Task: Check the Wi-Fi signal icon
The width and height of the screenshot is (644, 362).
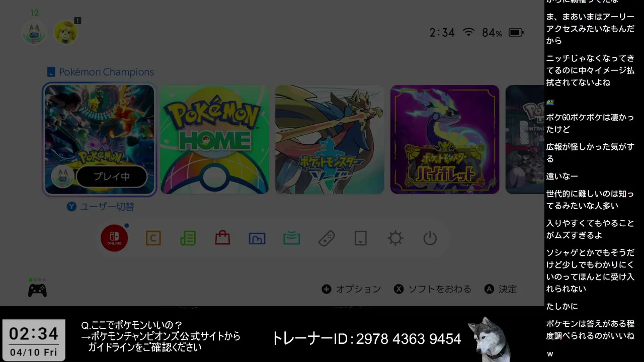Action: point(468,32)
